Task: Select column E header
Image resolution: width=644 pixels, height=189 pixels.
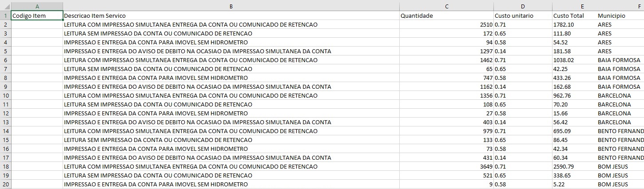Action: [x=582, y=6]
